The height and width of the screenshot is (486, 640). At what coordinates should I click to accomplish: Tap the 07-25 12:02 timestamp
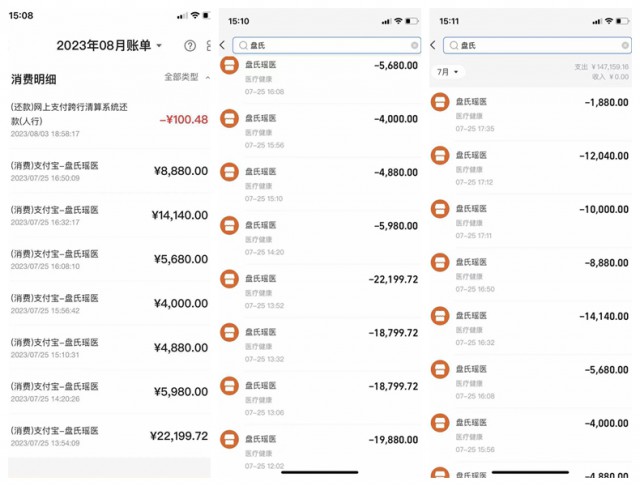(264, 466)
